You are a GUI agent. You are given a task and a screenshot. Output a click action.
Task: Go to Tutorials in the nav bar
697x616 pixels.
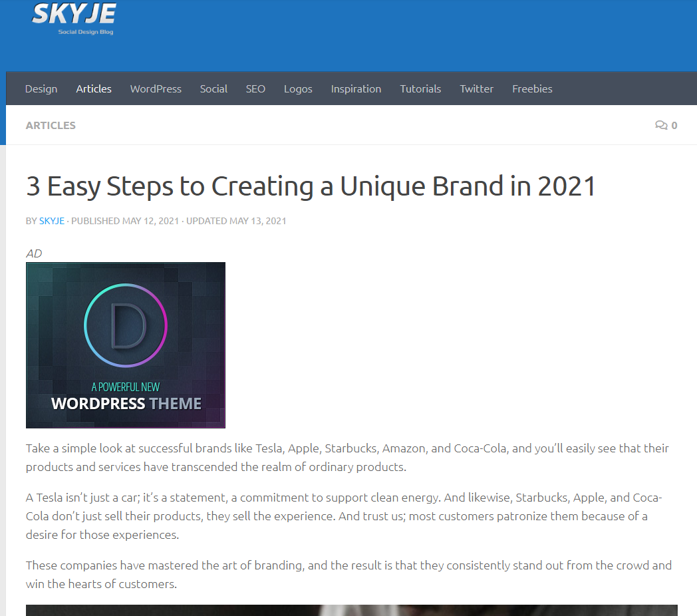tap(420, 88)
